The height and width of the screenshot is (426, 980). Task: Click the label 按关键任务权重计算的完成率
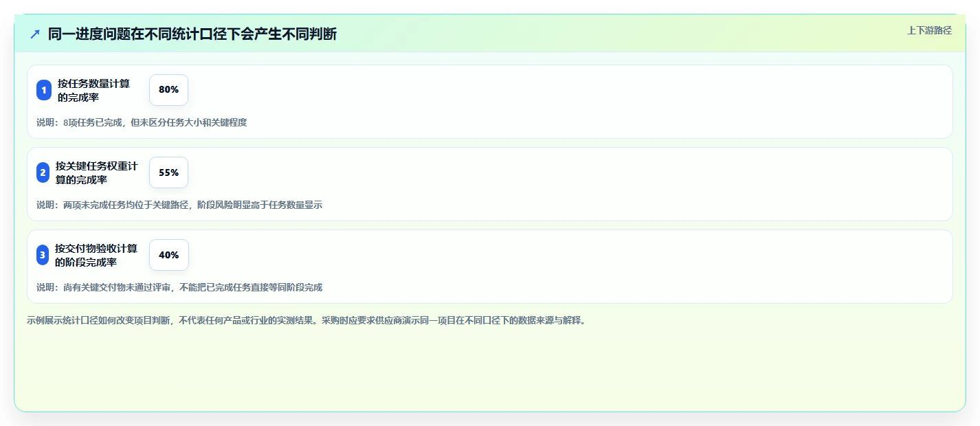tap(97, 172)
